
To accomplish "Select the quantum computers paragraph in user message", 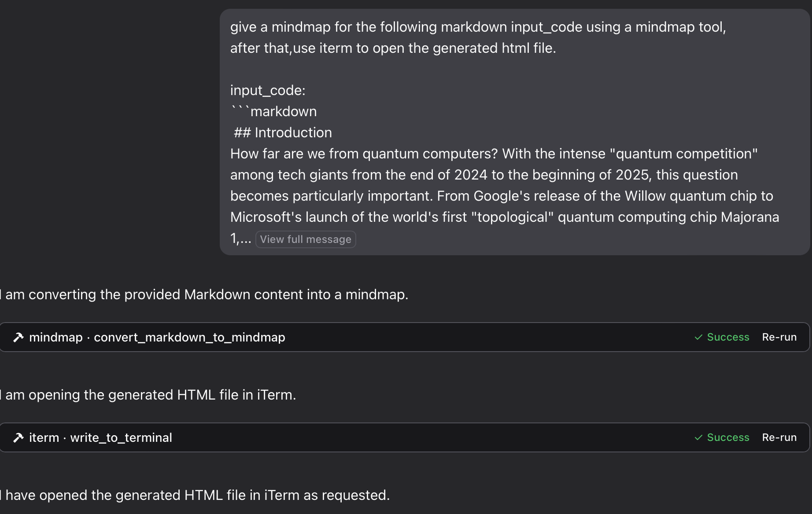I will (505, 196).
